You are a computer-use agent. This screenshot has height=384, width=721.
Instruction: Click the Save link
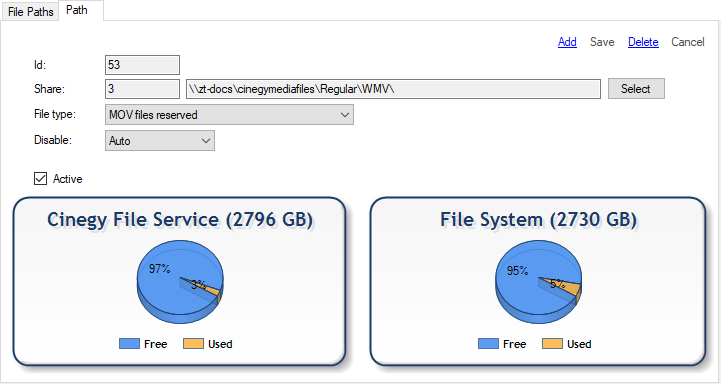(x=602, y=42)
